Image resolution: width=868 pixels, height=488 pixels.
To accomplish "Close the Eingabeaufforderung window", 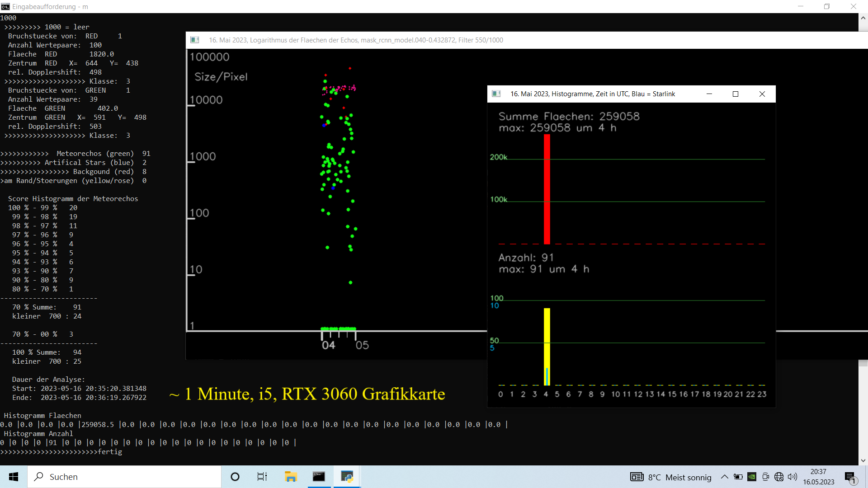I will pos(854,6).
